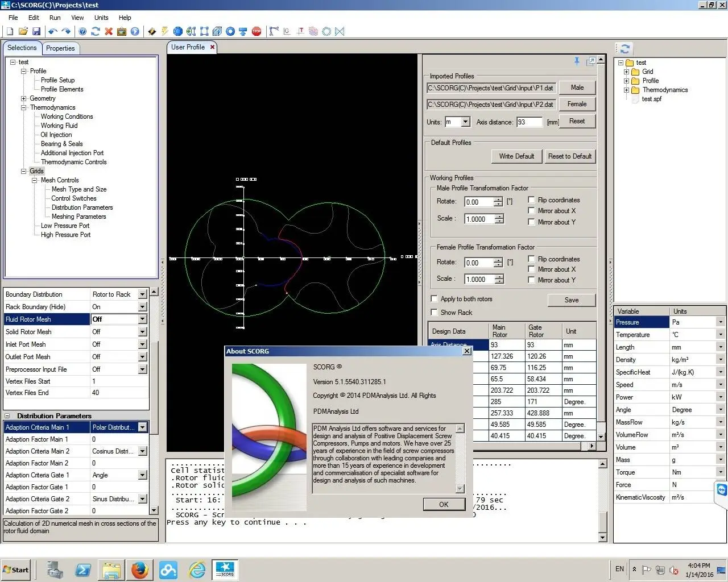Click the New project toolbar icon
This screenshot has height=582, width=728.
point(10,31)
